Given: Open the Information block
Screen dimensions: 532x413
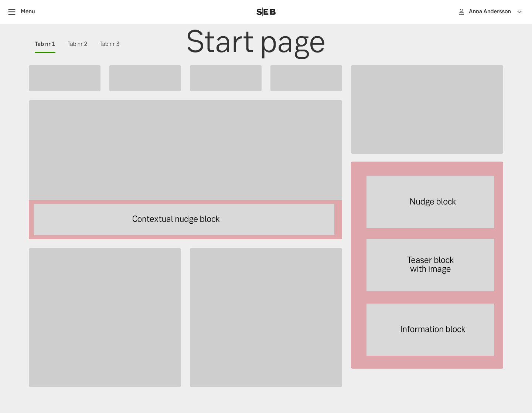Looking at the screenshot, I should pos(430,329).
